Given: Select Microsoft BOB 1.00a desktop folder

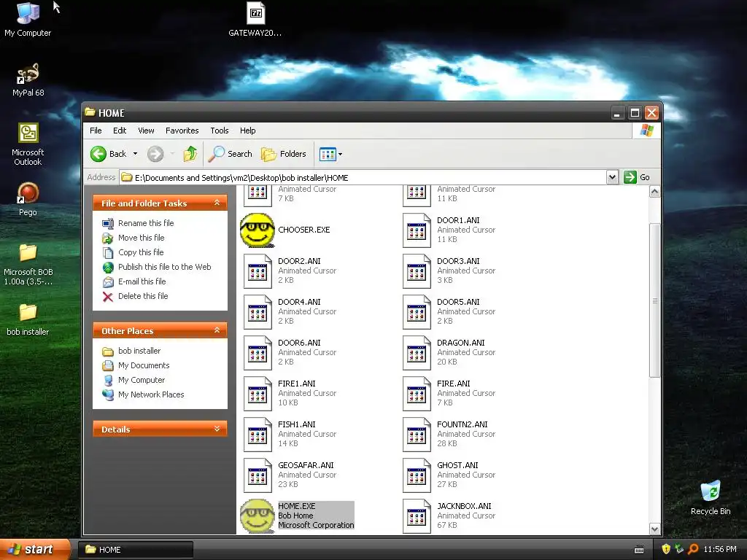Looking at the screenshot, I should [28, 265].
